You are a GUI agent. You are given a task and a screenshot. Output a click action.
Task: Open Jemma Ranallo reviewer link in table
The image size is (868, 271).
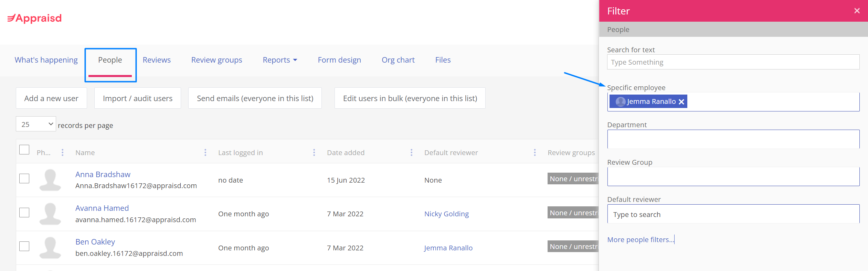[448, 248]
